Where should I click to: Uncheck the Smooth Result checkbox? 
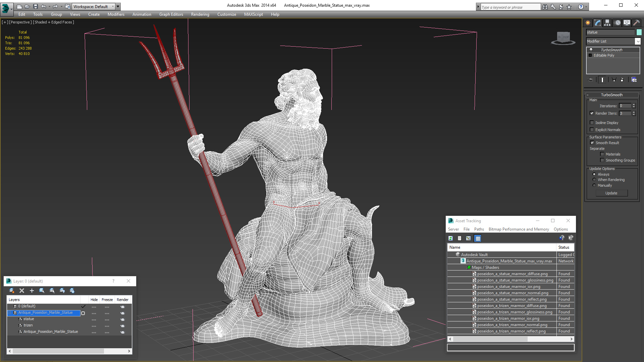point(592,143)
